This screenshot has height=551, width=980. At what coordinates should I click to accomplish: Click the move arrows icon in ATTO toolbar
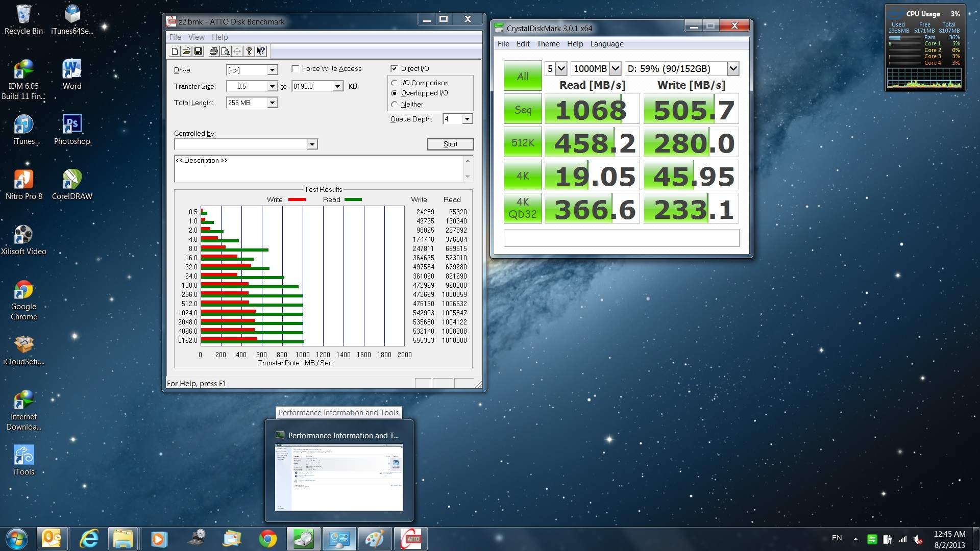[x=237, y=51]
